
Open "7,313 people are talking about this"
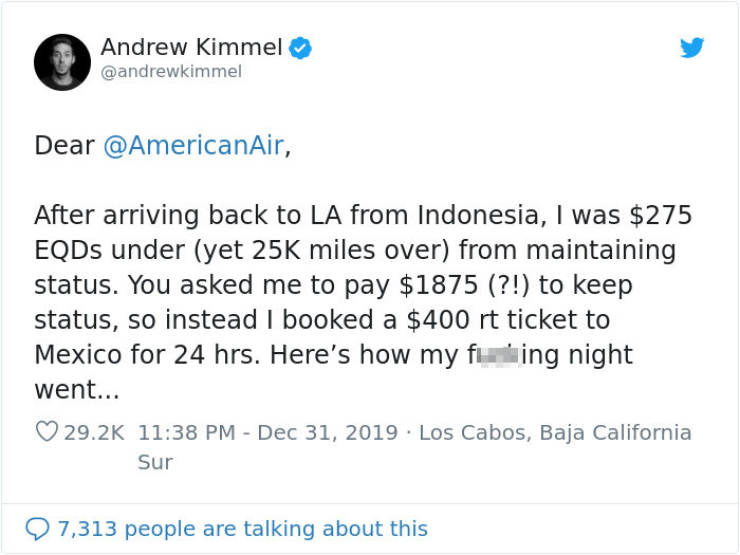242,528
